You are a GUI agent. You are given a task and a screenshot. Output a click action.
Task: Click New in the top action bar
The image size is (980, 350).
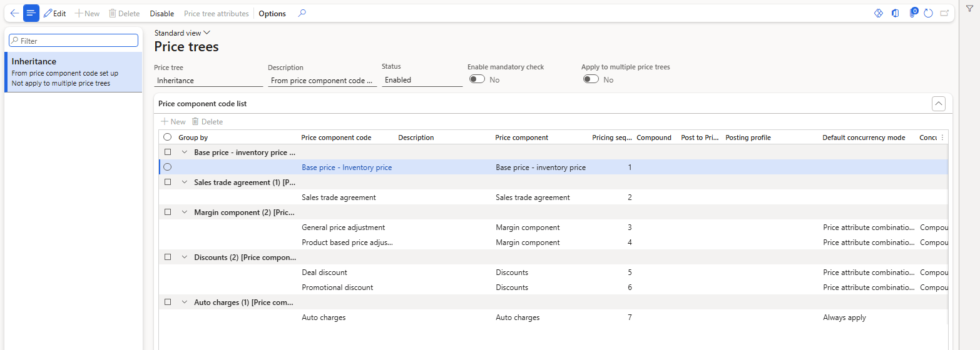[x=87, y=13]
